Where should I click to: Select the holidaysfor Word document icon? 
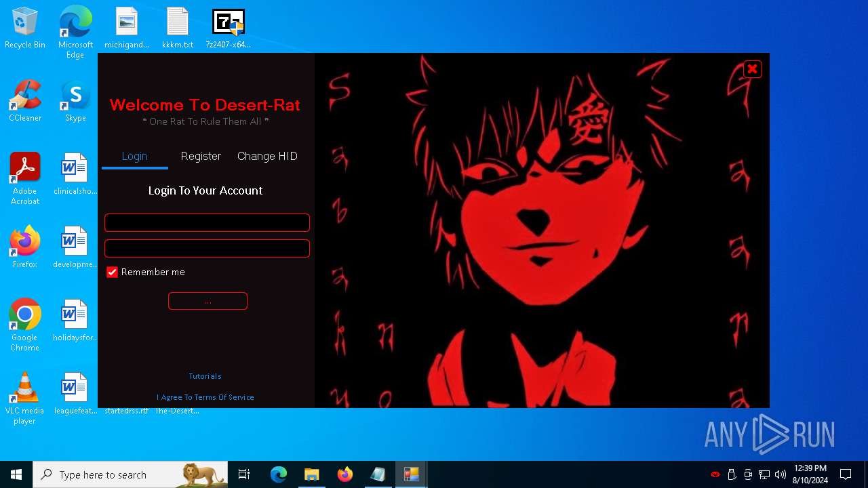pos(75,321)
